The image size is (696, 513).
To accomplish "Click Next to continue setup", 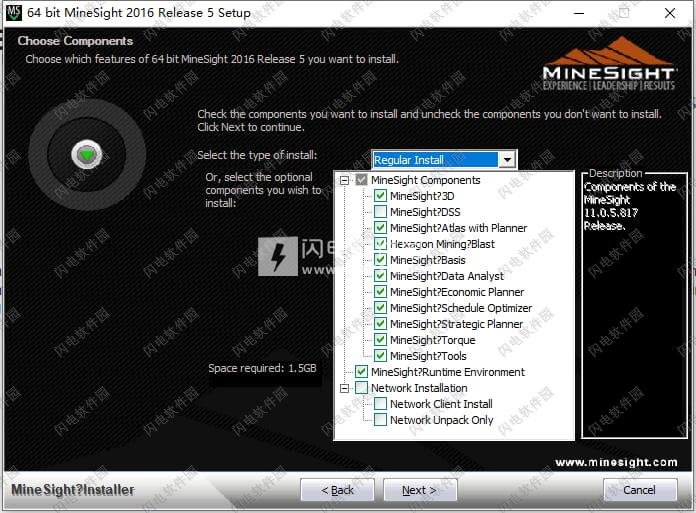I will point(420,490).
